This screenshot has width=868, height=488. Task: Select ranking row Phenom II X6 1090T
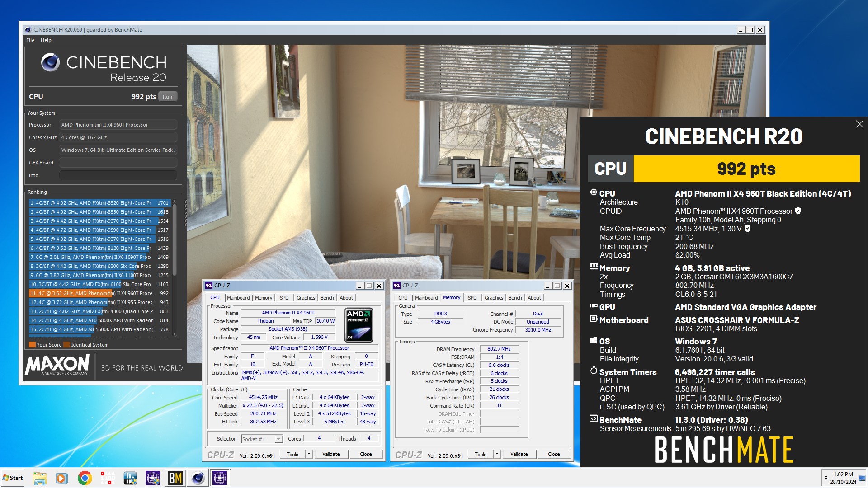99,257
